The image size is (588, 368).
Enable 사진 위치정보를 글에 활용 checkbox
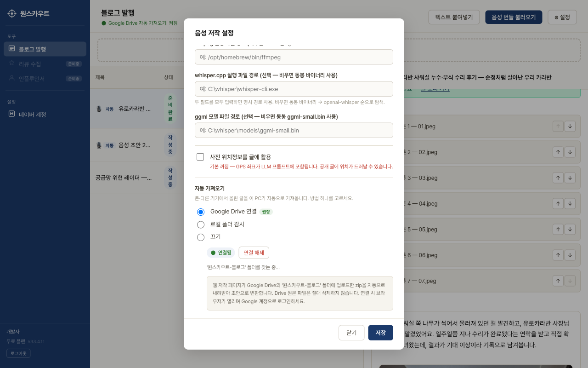click(x=200, y=157)
